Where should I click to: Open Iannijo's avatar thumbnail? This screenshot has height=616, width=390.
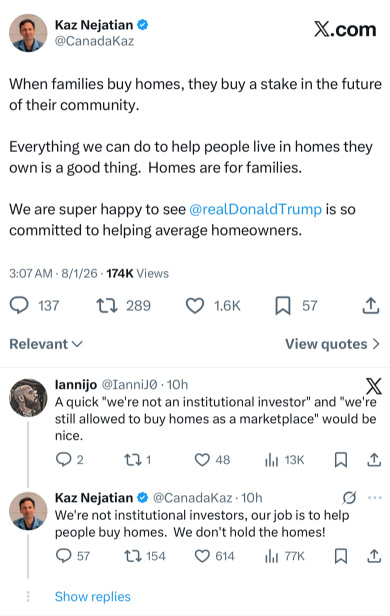coord(28,398)
